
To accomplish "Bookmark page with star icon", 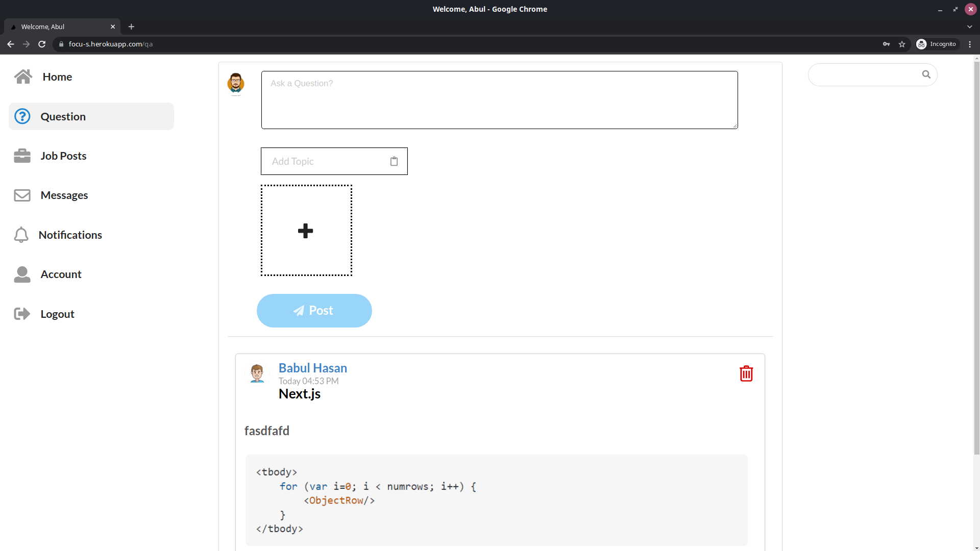I will [902, 44].
